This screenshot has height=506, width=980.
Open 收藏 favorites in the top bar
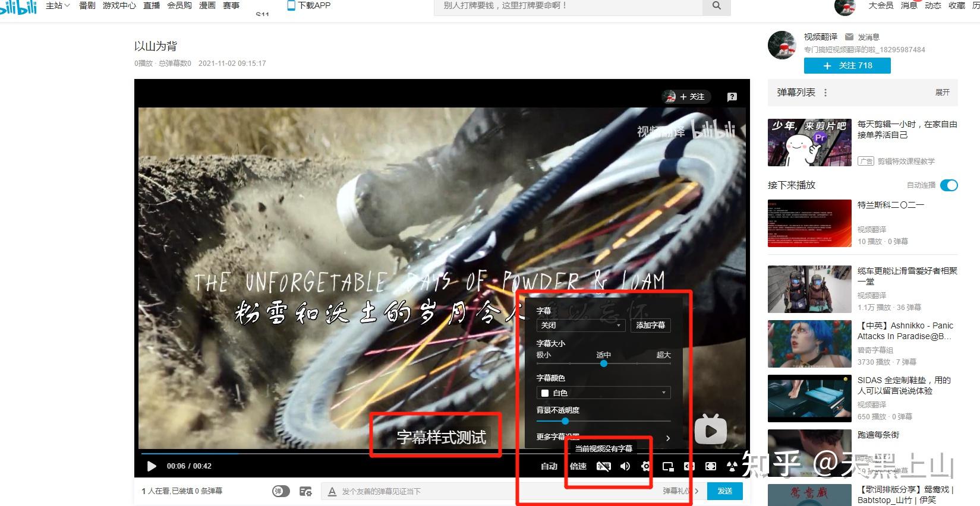click(x=957, y=5)
